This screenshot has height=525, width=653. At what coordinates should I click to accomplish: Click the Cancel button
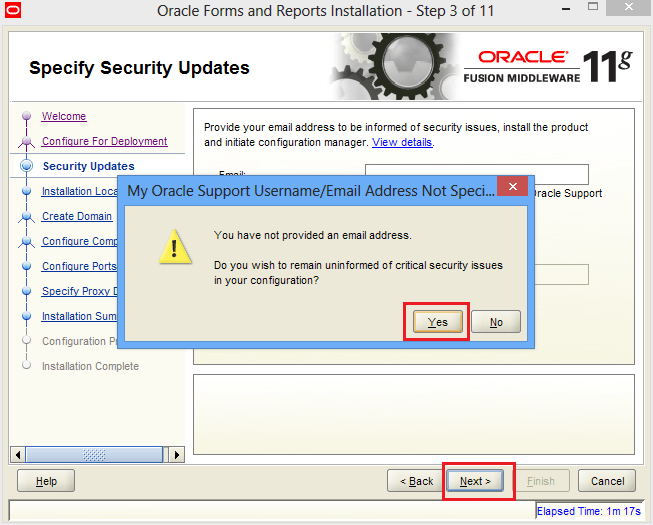point(607,481)
